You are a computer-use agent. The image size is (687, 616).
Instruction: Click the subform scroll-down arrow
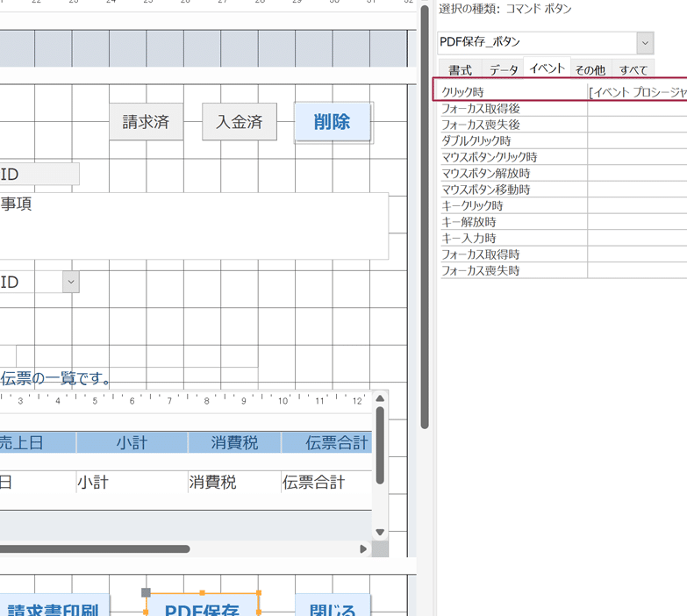[x=380, y=532]
